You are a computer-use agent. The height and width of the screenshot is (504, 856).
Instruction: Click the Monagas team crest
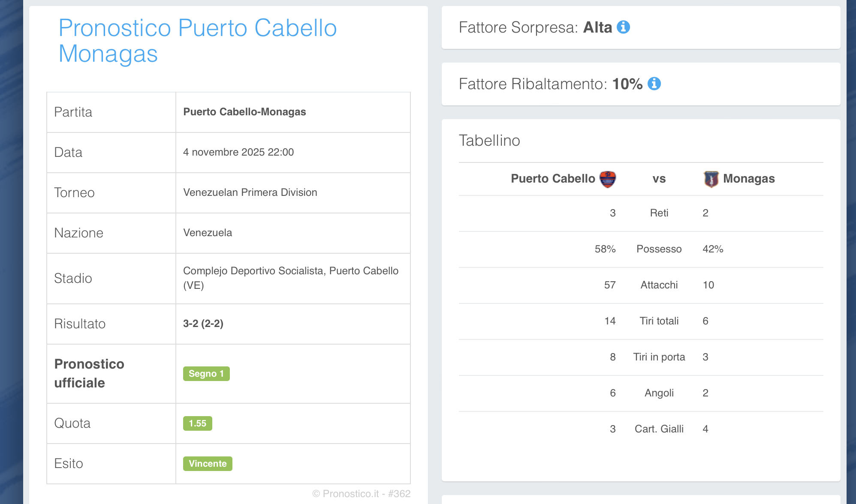711,179
